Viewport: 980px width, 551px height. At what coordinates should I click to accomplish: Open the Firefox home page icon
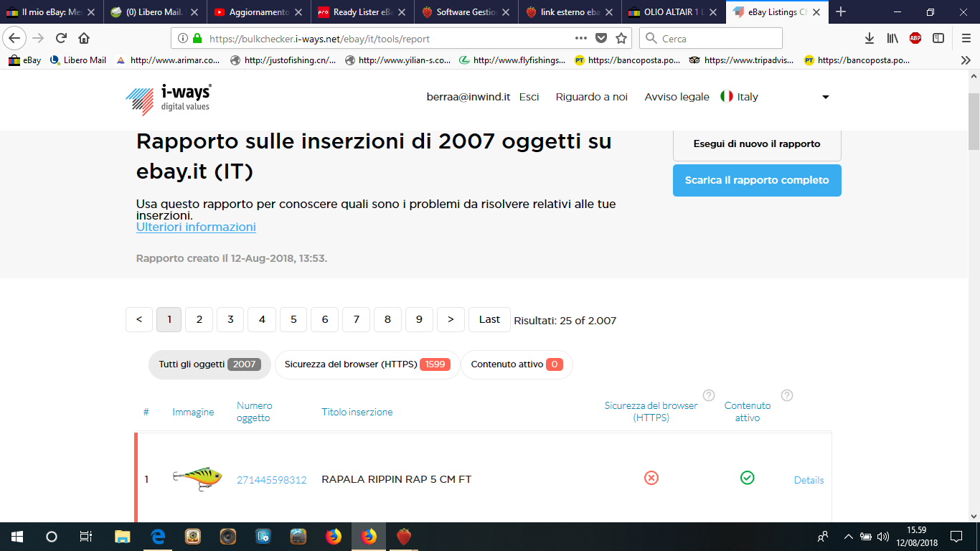84,39
